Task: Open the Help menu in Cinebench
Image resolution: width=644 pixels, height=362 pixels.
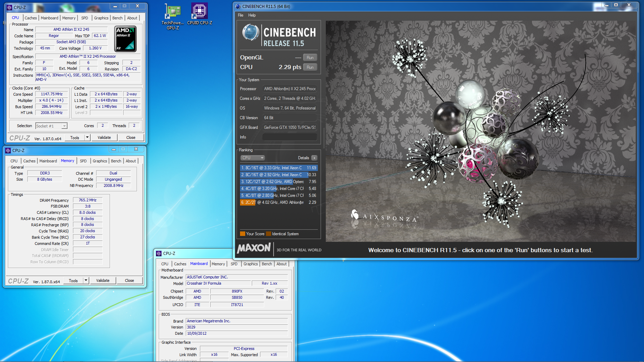Action: [252, 15]
